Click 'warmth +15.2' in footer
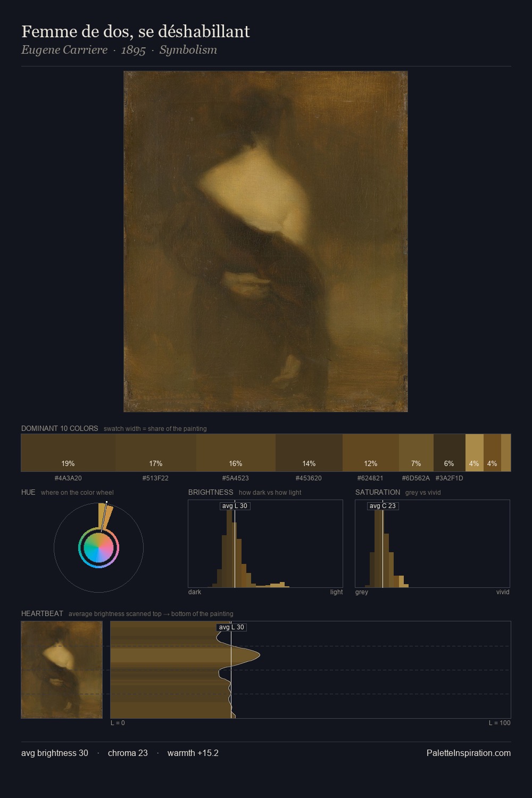This screenshot has height=798, width=532. [193, 753]
